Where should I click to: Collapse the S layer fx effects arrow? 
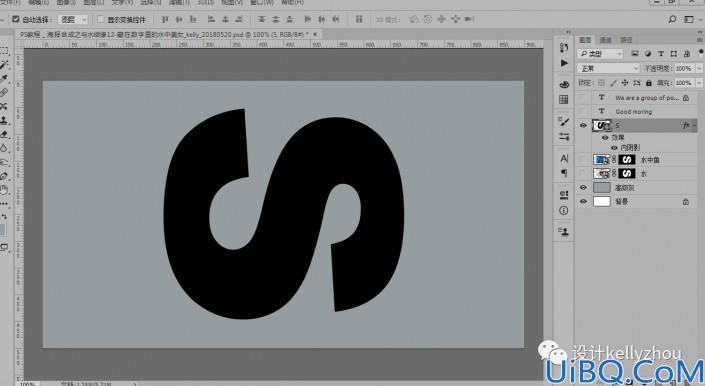[694, 125]
